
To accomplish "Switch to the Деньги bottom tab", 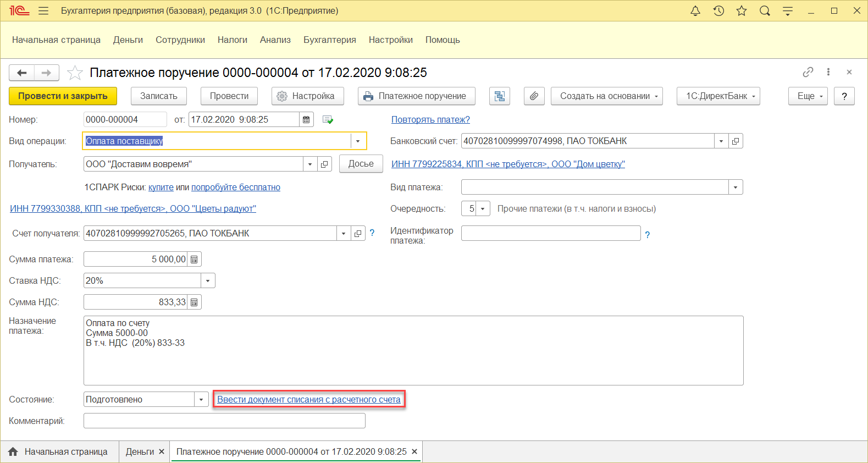I will coord(140,451).
